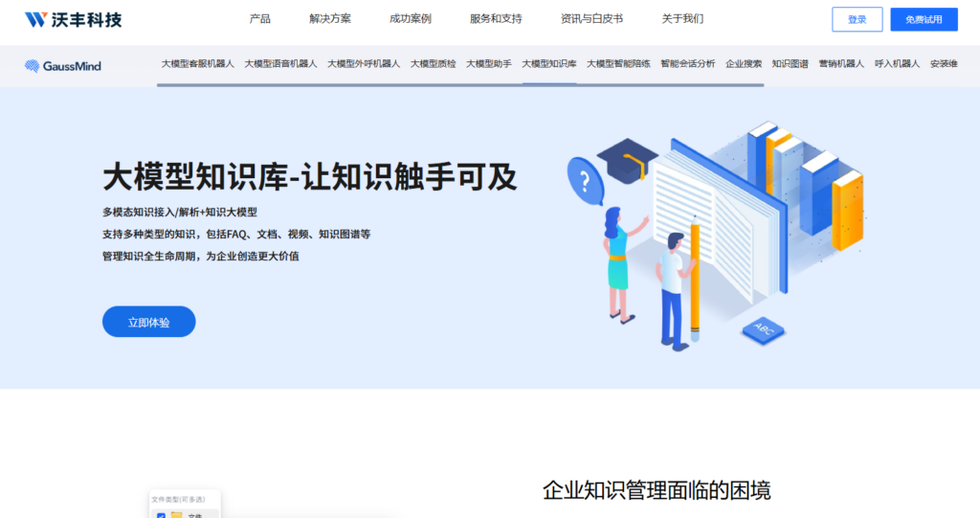
Task: Open the 产品 menu
Action: 260,19
